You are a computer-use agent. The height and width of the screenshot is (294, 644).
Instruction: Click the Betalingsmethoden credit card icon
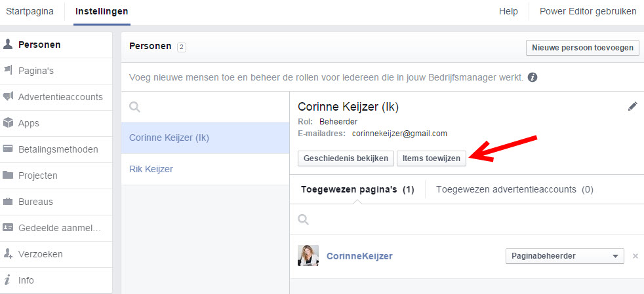7,149
